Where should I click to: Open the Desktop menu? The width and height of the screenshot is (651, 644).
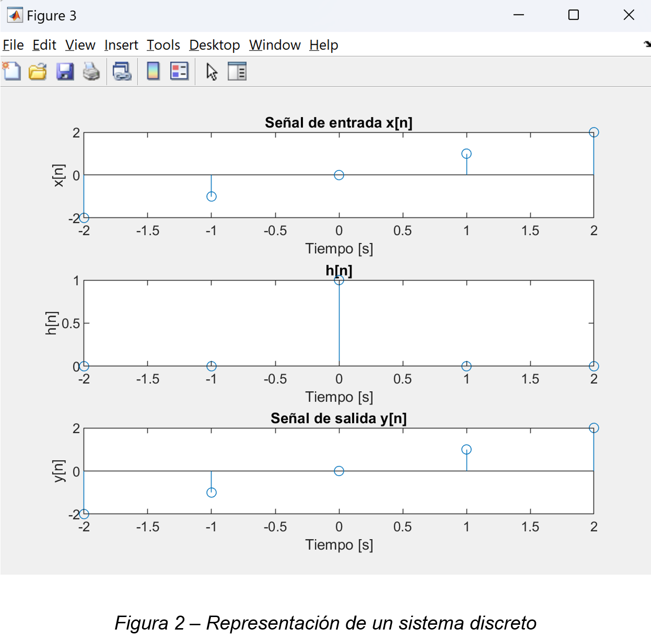(x=214, y=45)
